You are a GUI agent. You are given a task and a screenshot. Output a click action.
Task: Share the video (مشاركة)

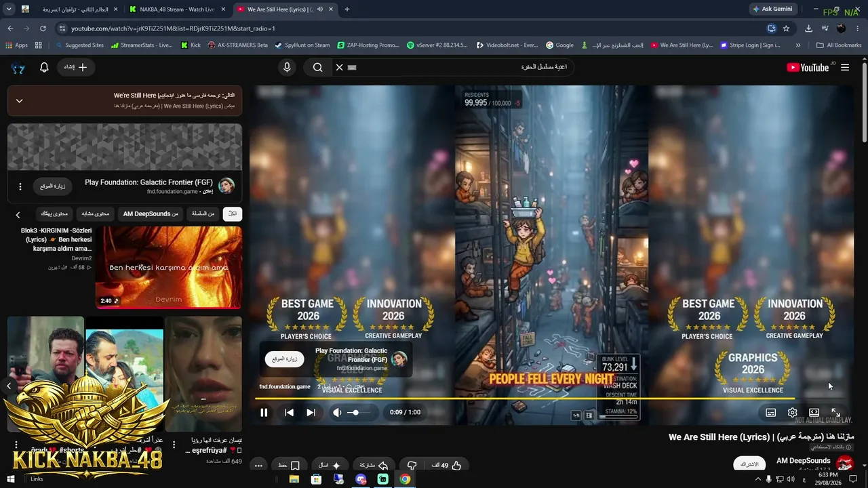coord(374,466)
